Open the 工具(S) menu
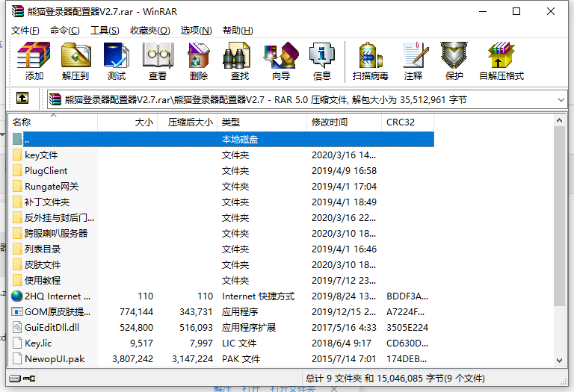The height and width of the screenshot is (392, 574). [105, 31]
